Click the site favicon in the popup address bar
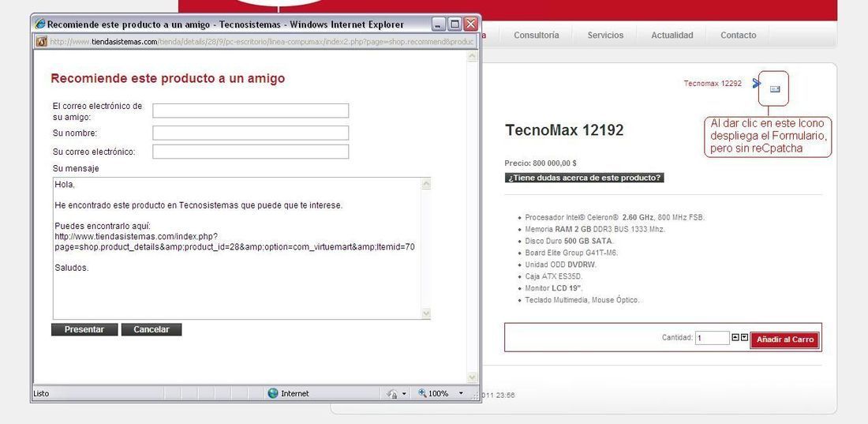The image size is (868, 424). pyautogui.click(x=42, y=42)
